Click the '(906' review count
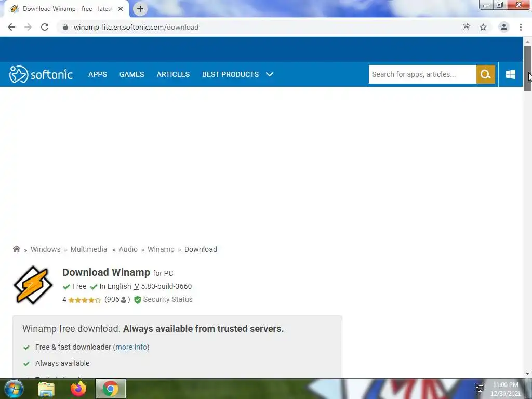This screenshot has height=399, width=532. tap(112, 299)
